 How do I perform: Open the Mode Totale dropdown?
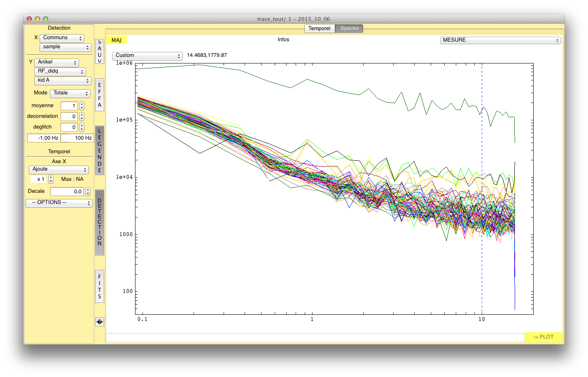70,93
